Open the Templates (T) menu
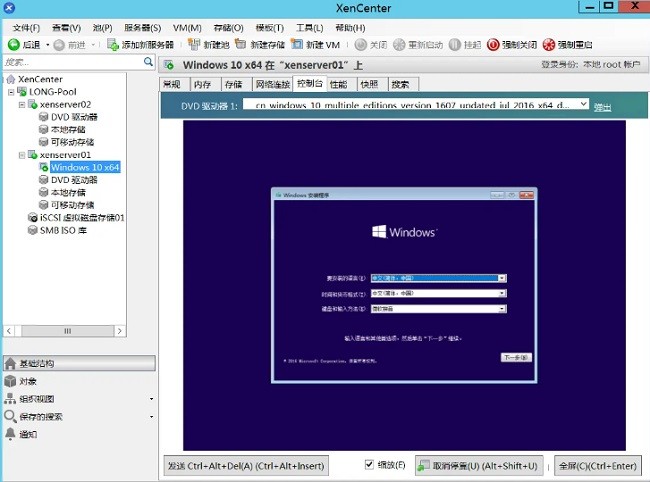Viewport: 650px width, 482px height. click(270, 28)
